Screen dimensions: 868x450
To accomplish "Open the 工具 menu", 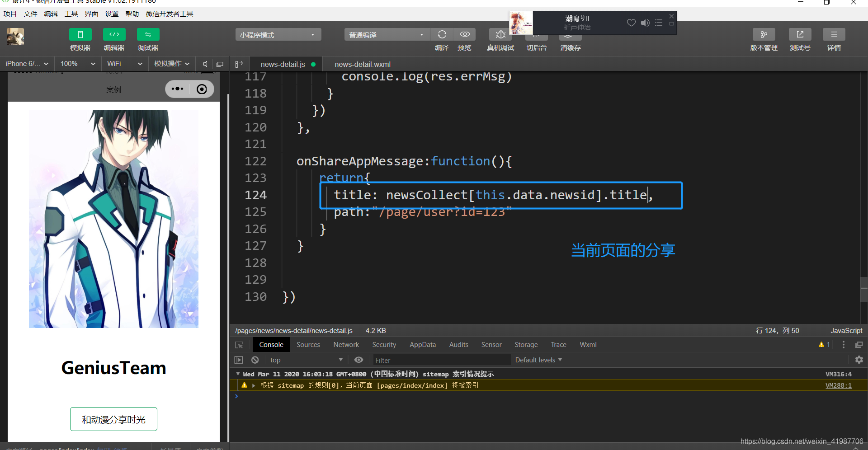I will [x=71, y=14].
